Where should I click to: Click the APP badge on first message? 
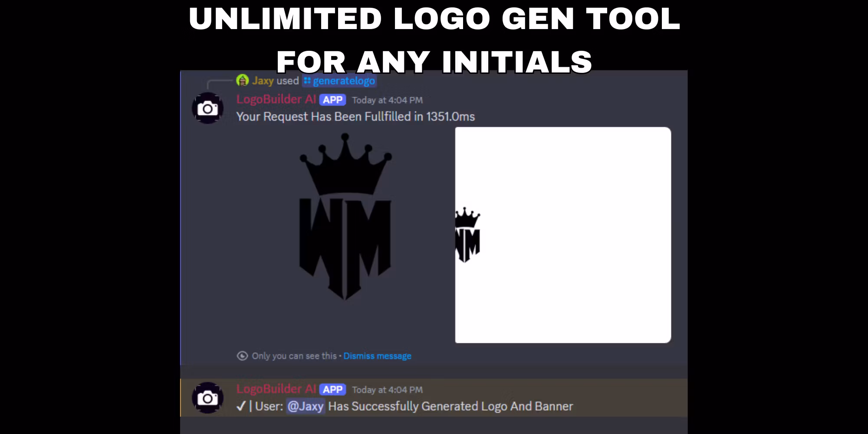pyautogui.click(x=332, y=100)
